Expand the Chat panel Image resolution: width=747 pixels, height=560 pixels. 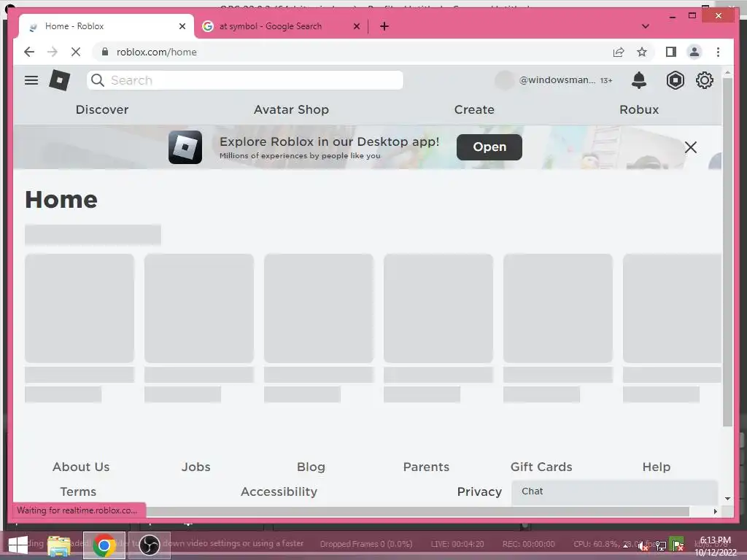coord(614,492)
